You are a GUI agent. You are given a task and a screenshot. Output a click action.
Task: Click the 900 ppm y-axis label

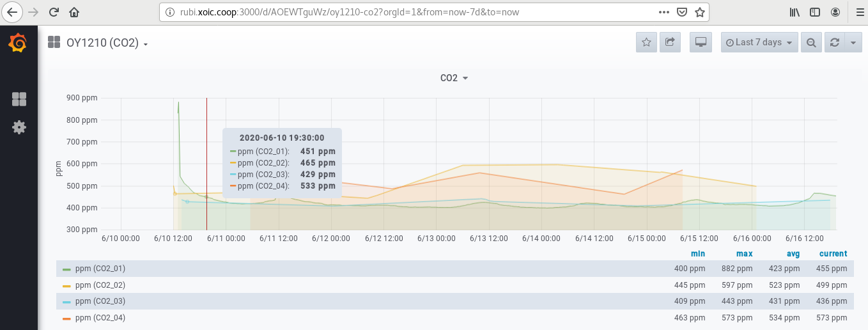pyautogui.click(x=82, y=98)
